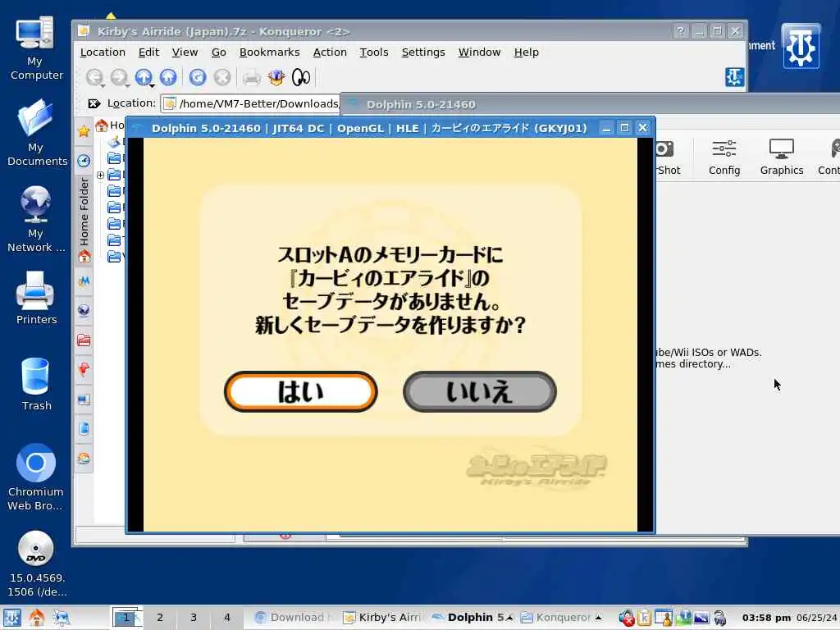This screenshot has width=840, height=630.
Task: Open the Go menu
Action: click(x=218, y=52)
